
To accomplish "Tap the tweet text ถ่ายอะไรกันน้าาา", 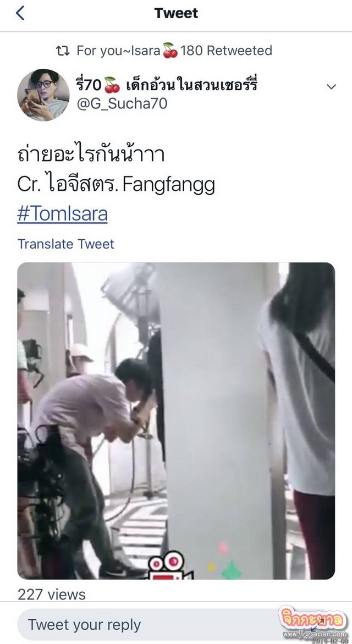I will [91, 155].
